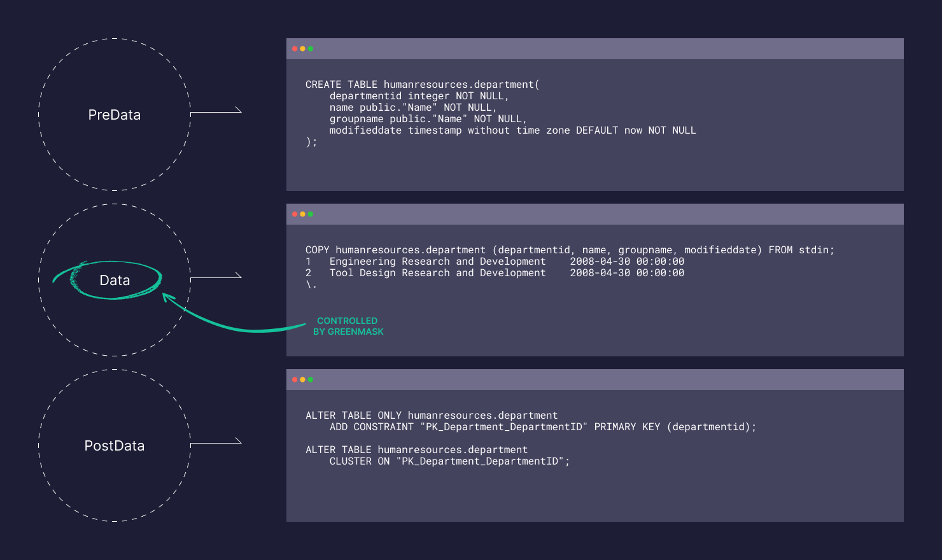This screenshot has height=560, width=942.
Task: Click the COPY humanresources.department statement line
Action: pos(570,250)
